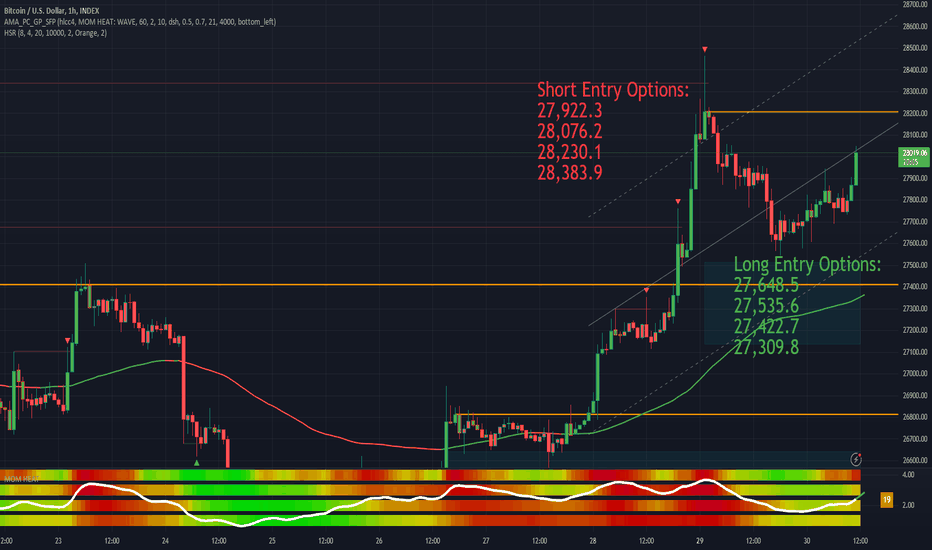The image size is (932, 550).
Task: Click the 27400.00 price scale label
Action: click(x=915, y=287)
